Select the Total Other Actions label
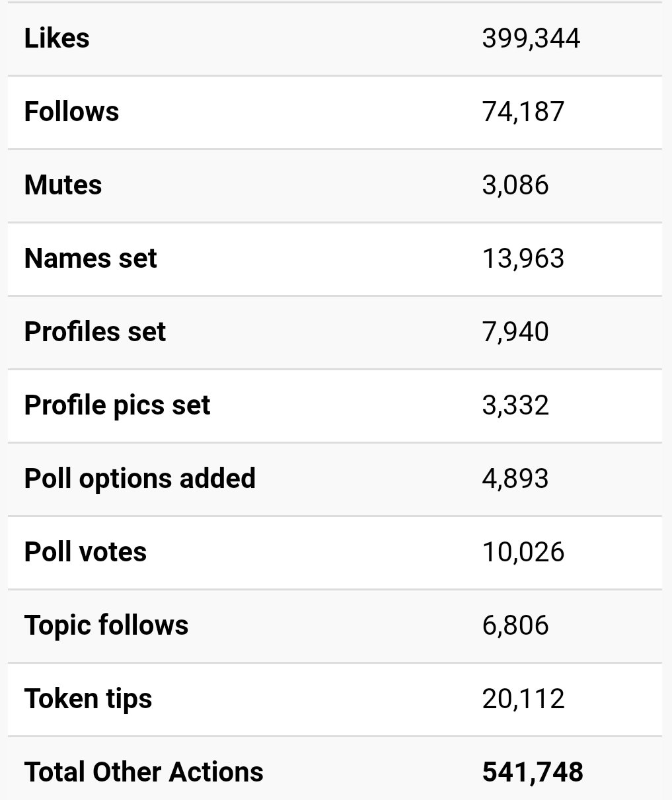 pyautogui.click(x=144, y=772)
